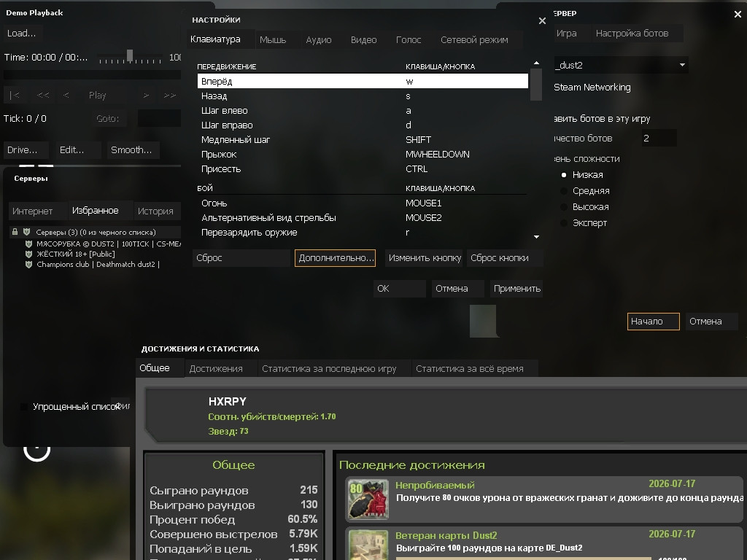Select Средняя bot difficulty
The width and height of the screenshot is (747, 560).
(x=564, y=191)
